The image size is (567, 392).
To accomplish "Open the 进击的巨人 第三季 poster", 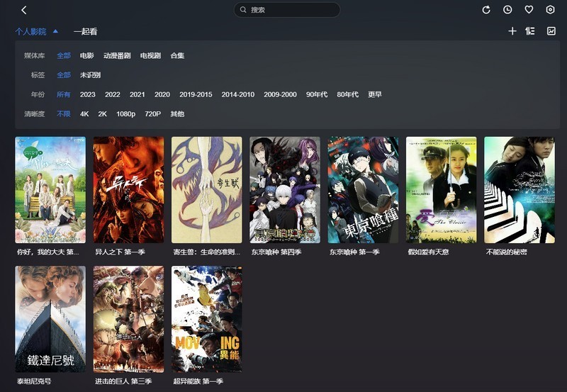I will (128, 319).
